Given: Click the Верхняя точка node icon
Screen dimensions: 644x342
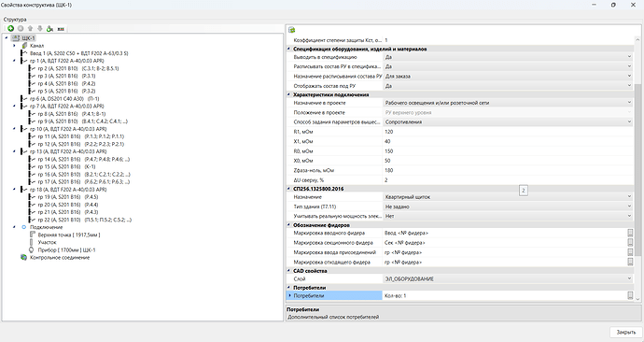Looking at the screenshot, I should [x=33, y=235].
